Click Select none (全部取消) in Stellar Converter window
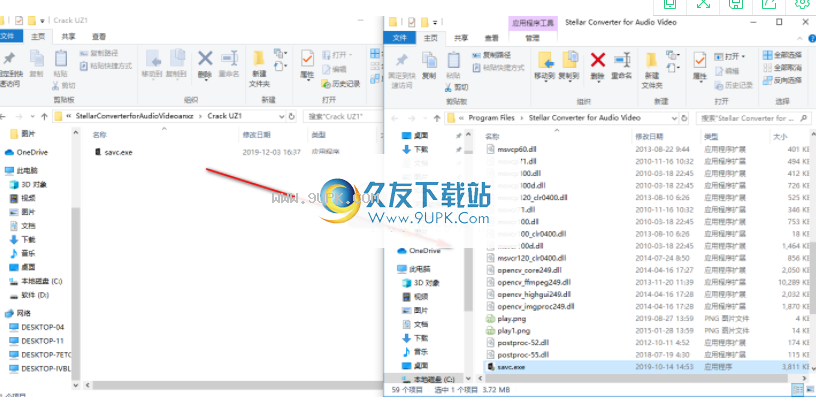The image size is (816, 402). 782,68
